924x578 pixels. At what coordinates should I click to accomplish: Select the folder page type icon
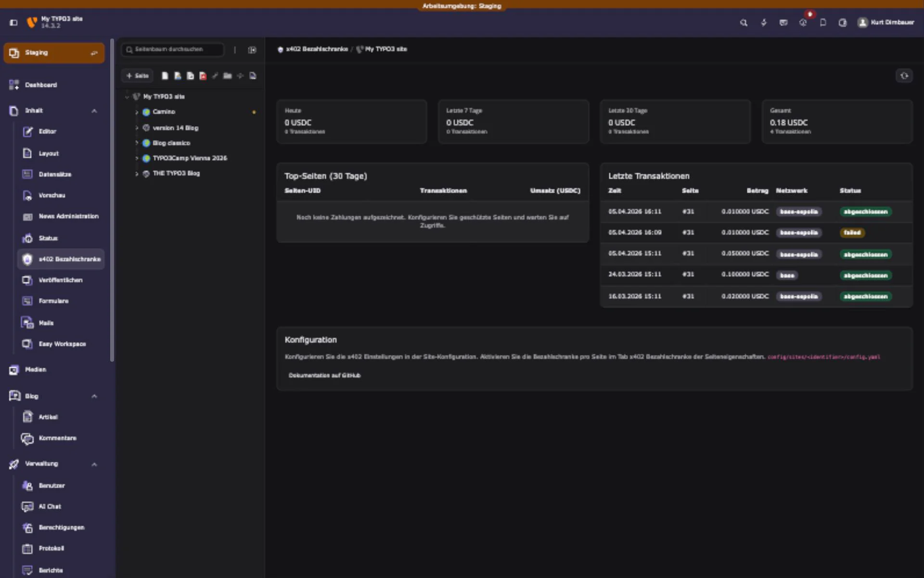(228, 76)
